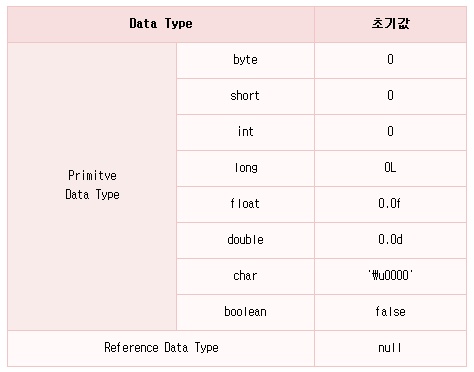Select the long type cell
474x372 pixels.
point(245,168)
